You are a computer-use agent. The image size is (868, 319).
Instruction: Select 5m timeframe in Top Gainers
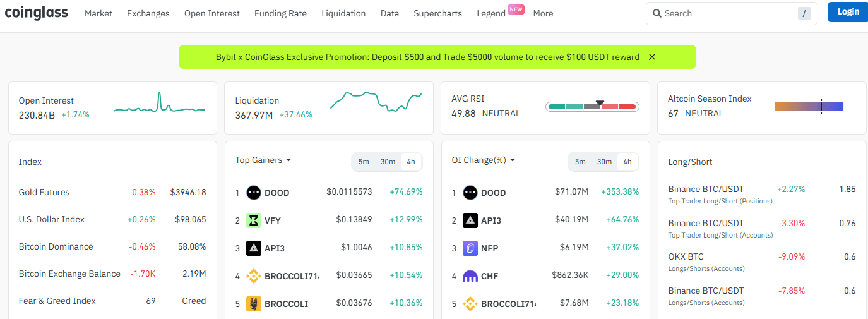point(364,162)
